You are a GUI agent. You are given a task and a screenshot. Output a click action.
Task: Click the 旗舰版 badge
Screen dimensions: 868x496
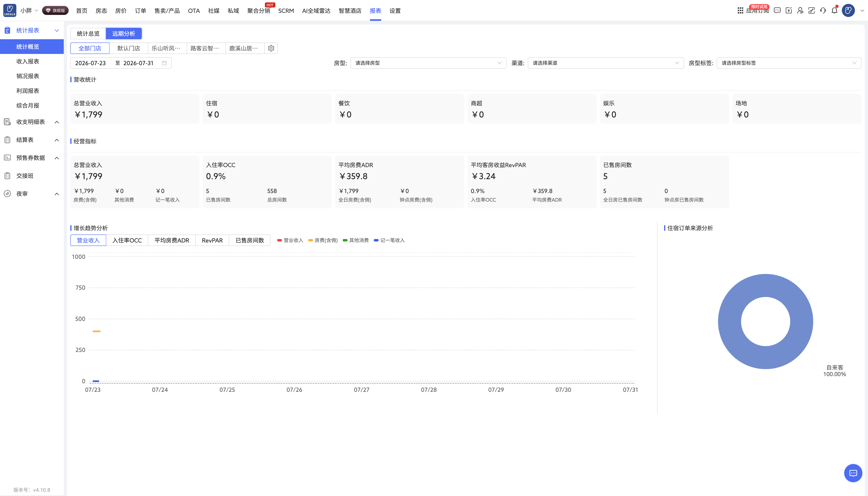coord(55,11)
